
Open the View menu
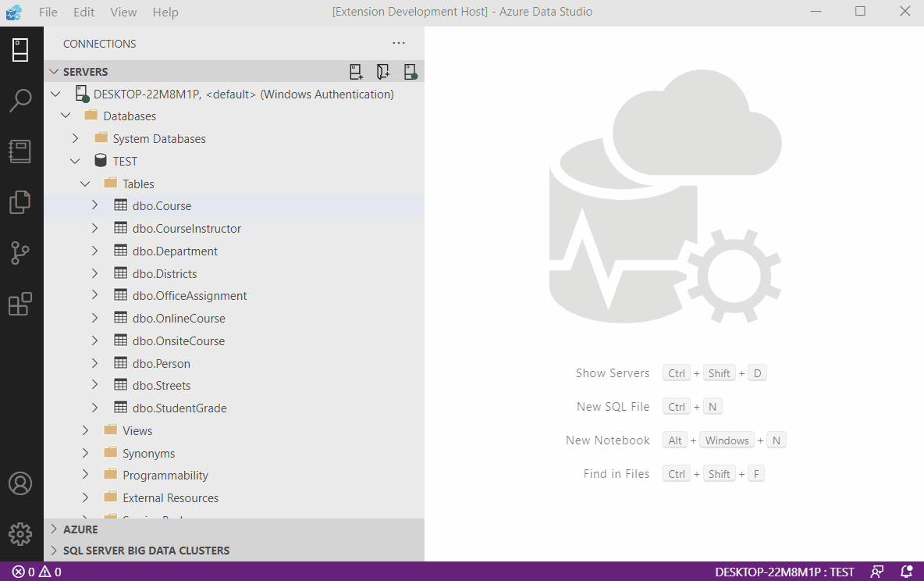click(123, 12)
